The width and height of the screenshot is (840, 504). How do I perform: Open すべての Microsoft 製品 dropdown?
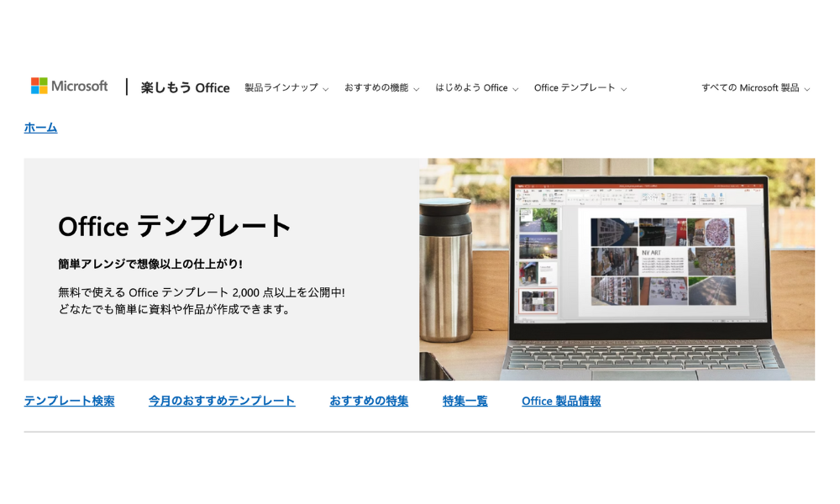pos(752,87)
